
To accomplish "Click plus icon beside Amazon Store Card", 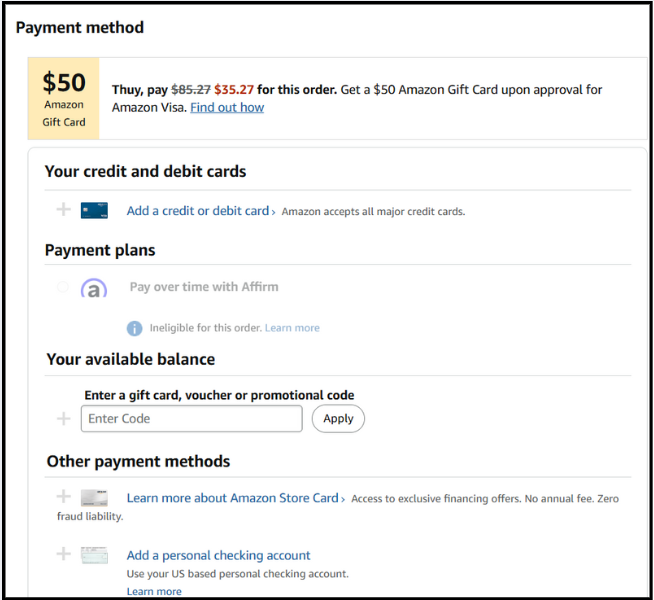I will pos(63,497).
